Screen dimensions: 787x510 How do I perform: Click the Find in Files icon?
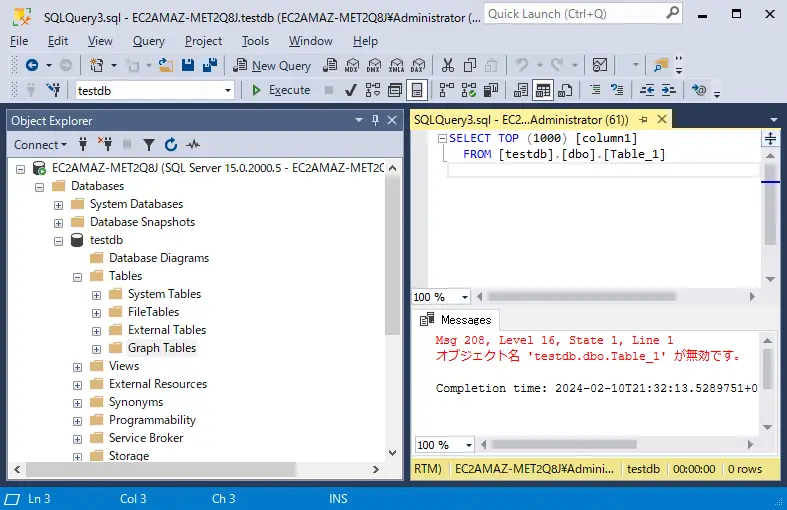point(661,65)
